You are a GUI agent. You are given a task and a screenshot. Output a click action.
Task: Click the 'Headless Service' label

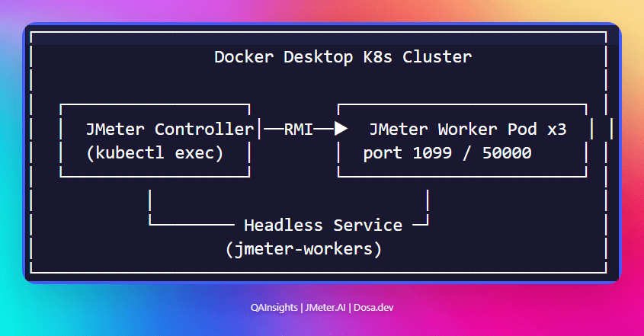point(323,226)
